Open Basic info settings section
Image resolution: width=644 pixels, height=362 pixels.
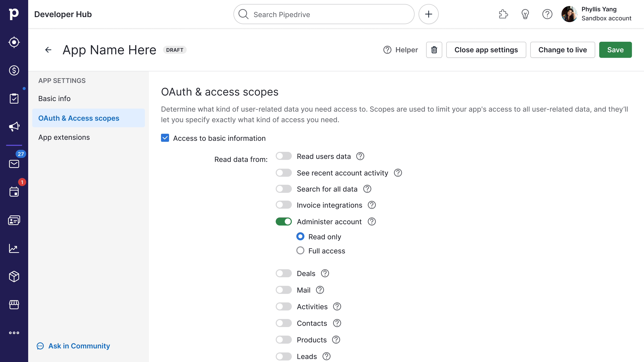pos(54,98)
